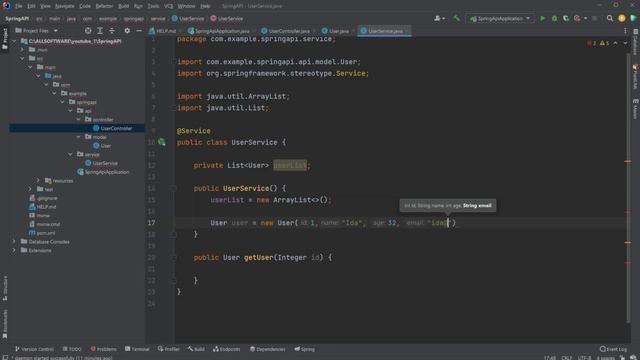Collapse the src folder
The width and height of the screenshot is (640, 360).
(22, 59)
